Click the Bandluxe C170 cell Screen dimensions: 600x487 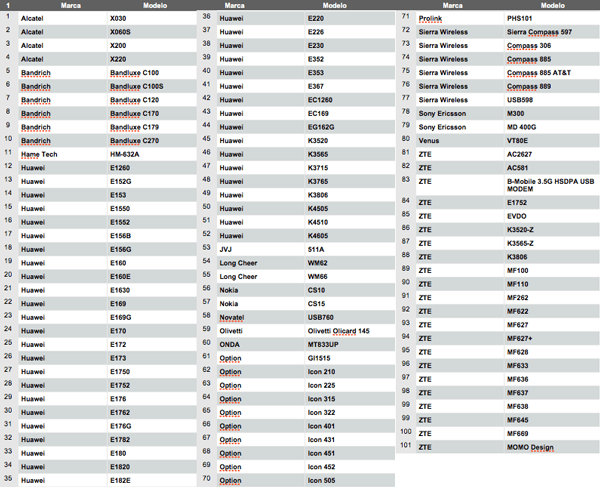coord(152,114)
